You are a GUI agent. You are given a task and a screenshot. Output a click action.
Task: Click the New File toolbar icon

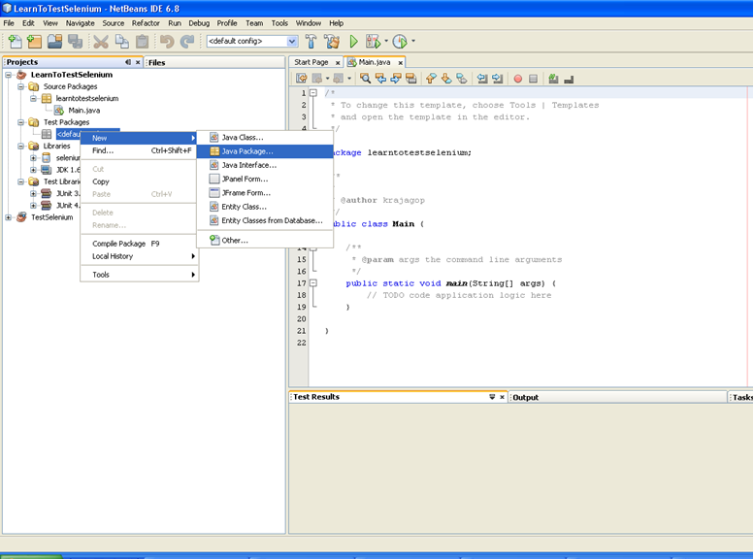(15, 42)
